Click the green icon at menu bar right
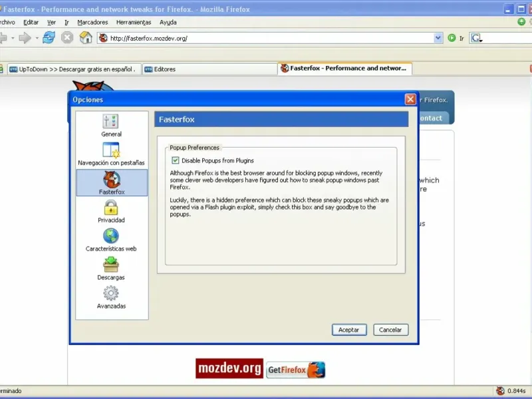 click(521, 22)
